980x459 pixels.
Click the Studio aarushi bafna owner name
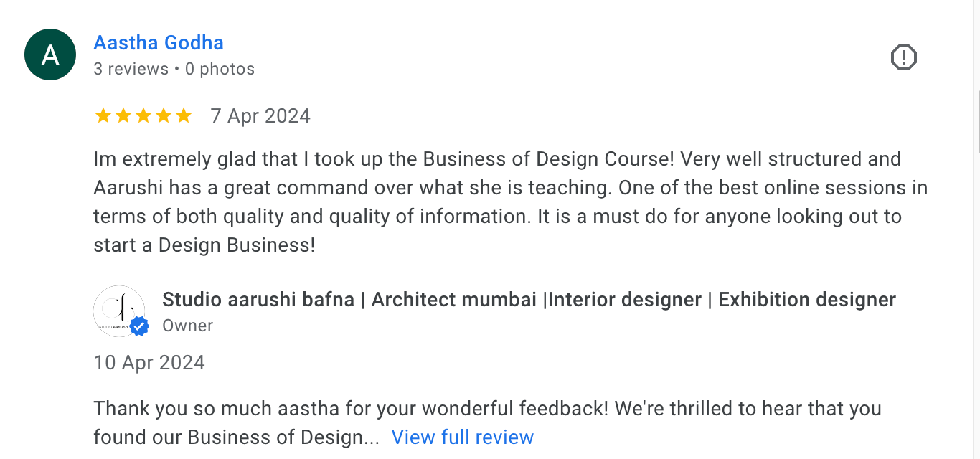click(x=529, y=300)
